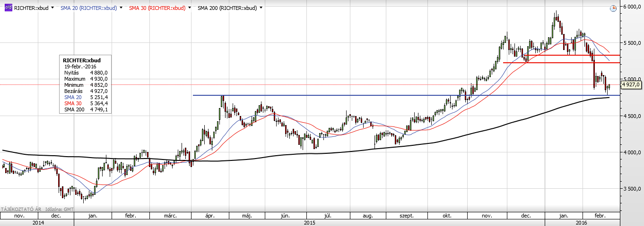
Task: Click the máj. month label on time axis
Action: (246, 216)
